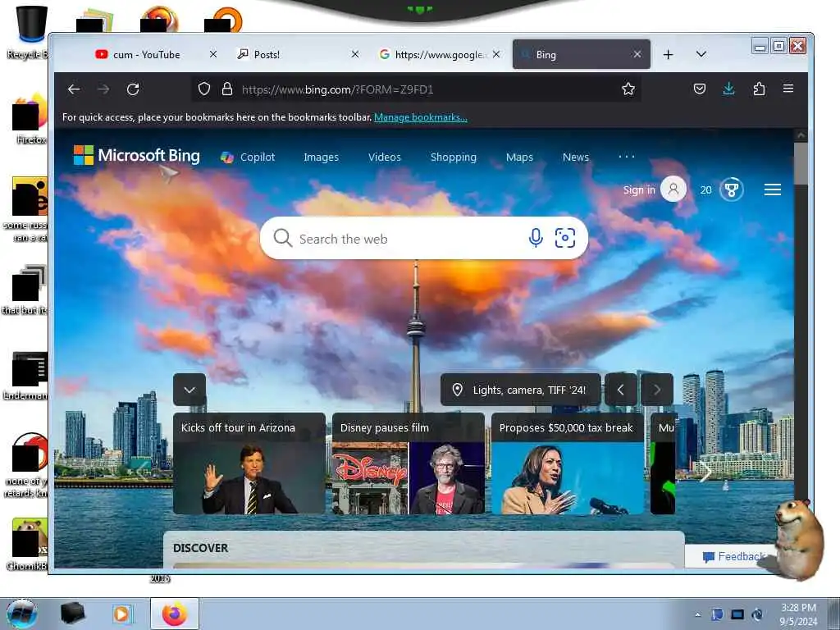Bookmark this page with the star icon
This screenshot has width=840, height=630.
(x=628, y=89)
